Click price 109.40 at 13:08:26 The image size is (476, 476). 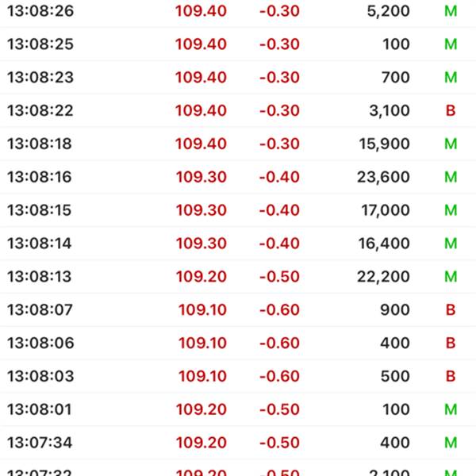click(x=201, y=11)
